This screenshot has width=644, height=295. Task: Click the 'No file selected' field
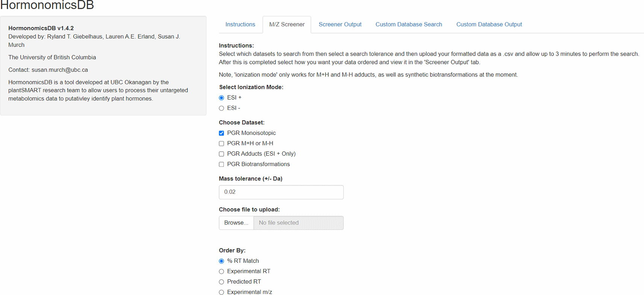(298, 223)
